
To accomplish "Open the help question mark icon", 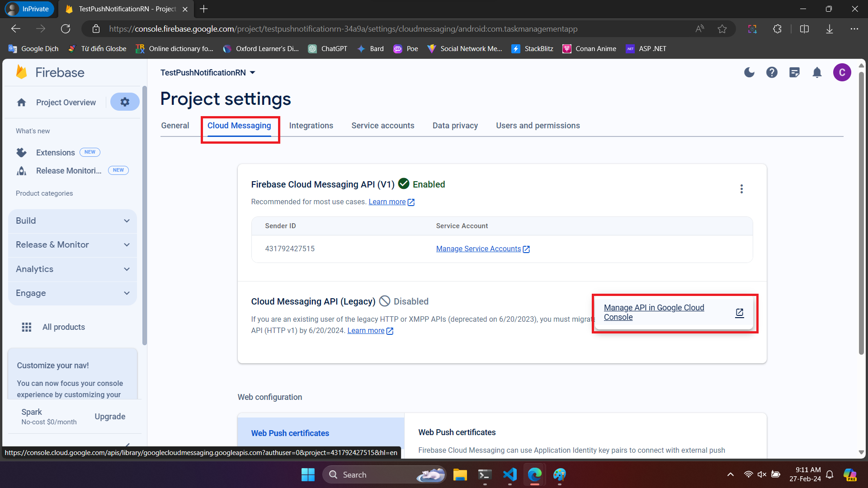I will (772, 72).
